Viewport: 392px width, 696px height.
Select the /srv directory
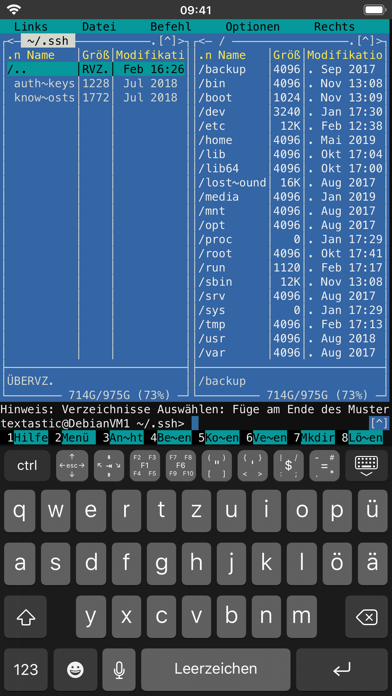pyautogui.click(x=212, y=296)
